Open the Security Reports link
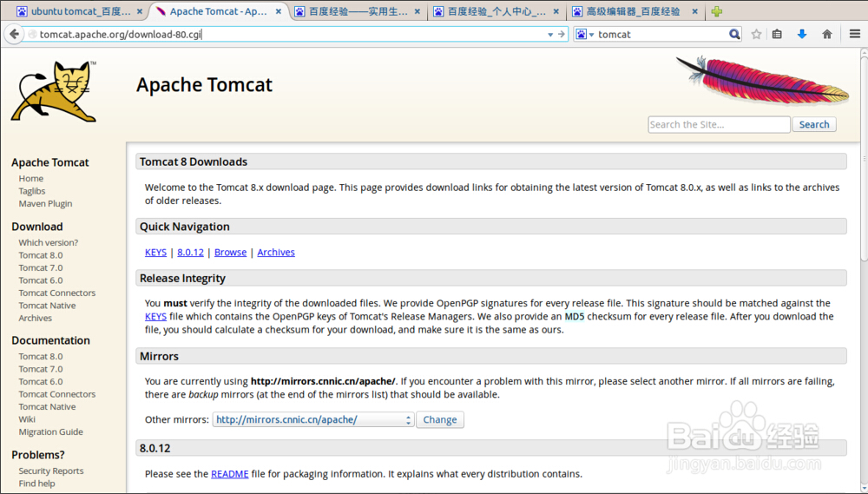This screenshot has height=494, width=868. (x=51, y=471)
